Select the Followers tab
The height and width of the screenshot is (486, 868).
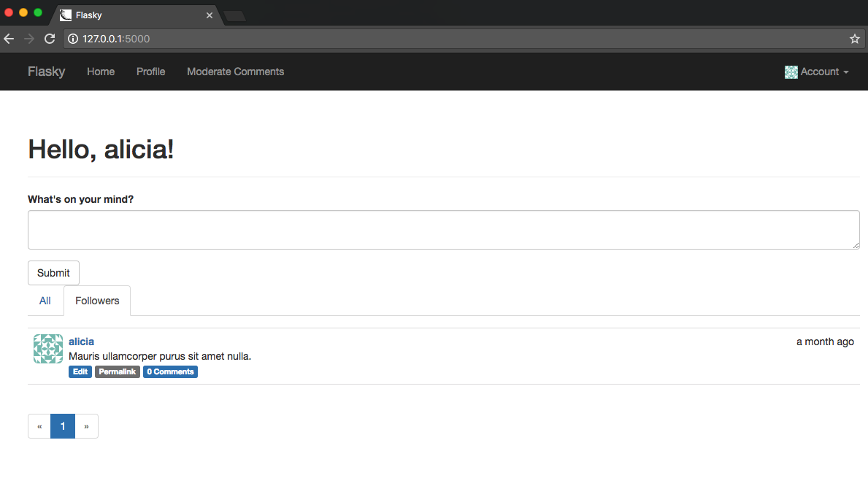point(97,301)
